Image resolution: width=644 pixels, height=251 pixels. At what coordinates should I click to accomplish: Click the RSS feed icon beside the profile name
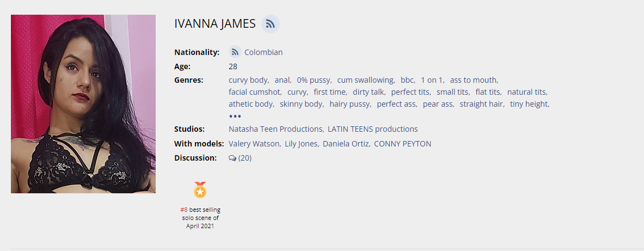click(x=270, y=24)
